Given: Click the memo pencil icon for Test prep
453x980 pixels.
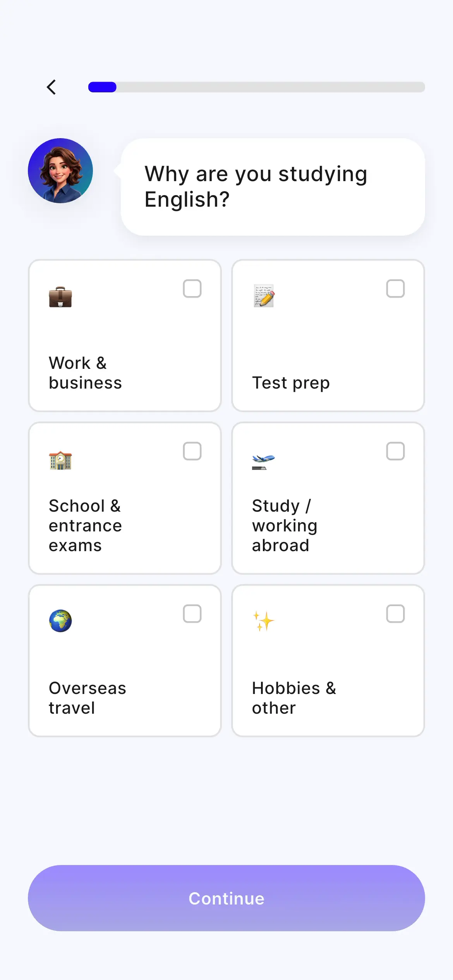Looking at the screenshot, I should point(264,296).
